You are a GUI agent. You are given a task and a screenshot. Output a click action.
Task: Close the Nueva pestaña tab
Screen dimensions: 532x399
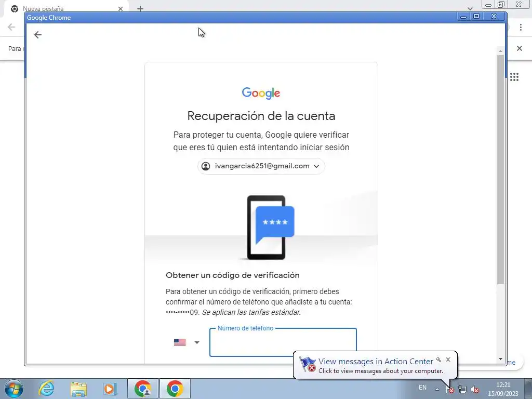(x=121, y=9)
